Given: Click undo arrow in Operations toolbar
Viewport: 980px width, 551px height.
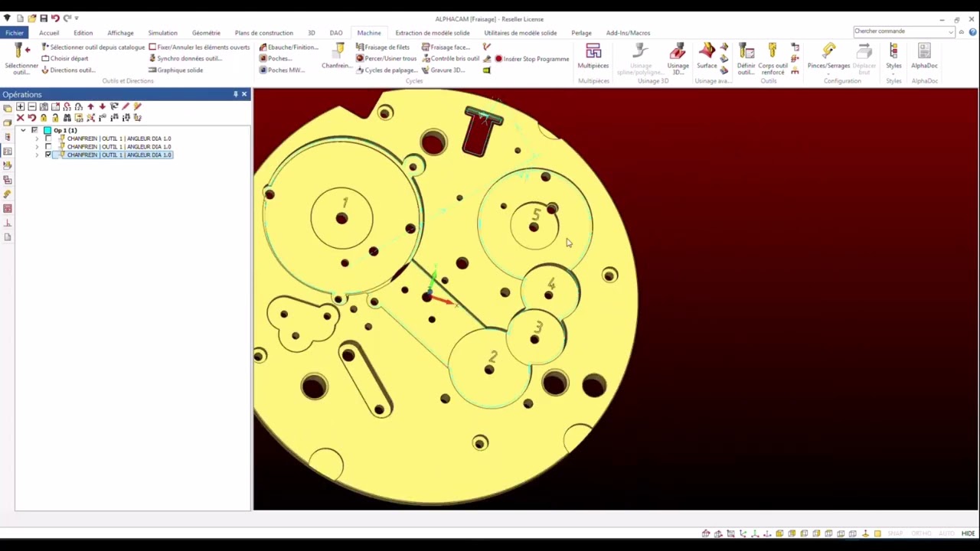Looking at the screenshot, I should tap(32, 118).
